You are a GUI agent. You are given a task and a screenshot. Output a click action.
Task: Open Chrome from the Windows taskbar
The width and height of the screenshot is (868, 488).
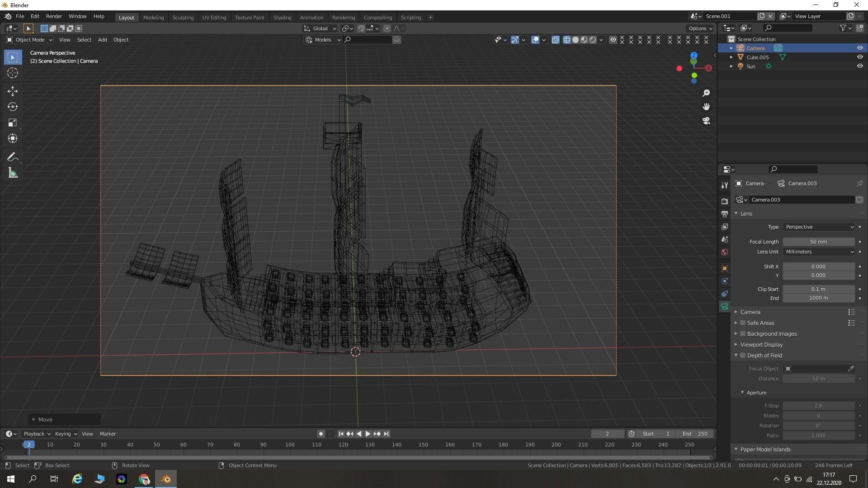[x=144, y=479]
